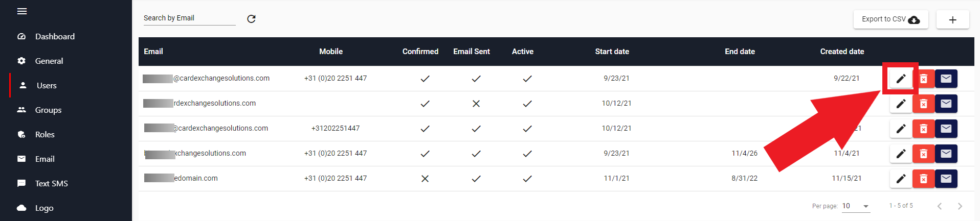Viewport: 980px width, 221px height.
Task: Send email to the third user row
Action: (x=946, y=129)
